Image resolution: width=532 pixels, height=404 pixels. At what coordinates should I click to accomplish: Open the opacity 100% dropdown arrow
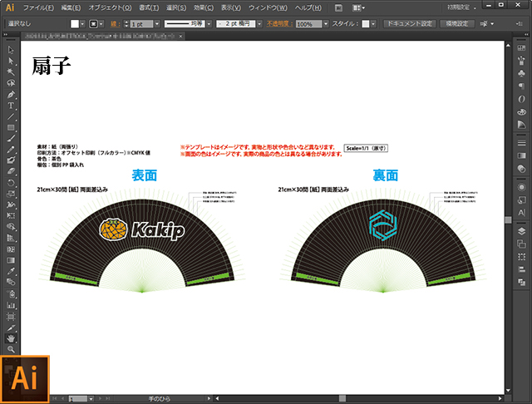(x=326, y=24)
